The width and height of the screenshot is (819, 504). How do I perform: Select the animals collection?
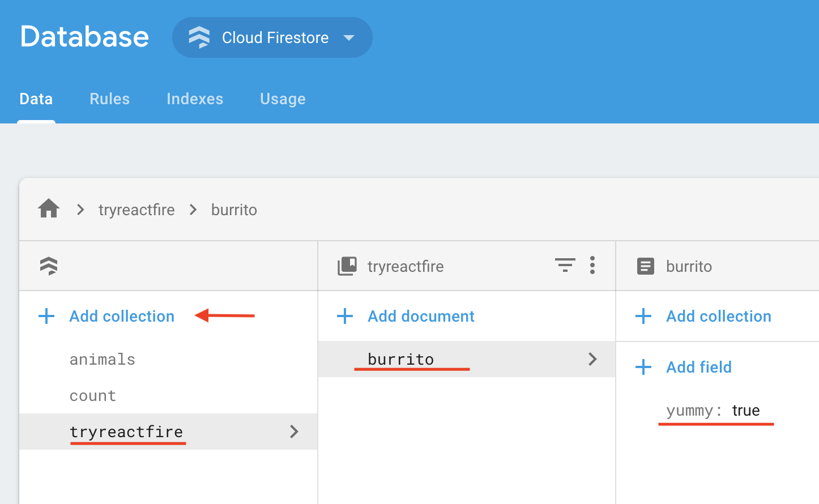pos(102,360)
